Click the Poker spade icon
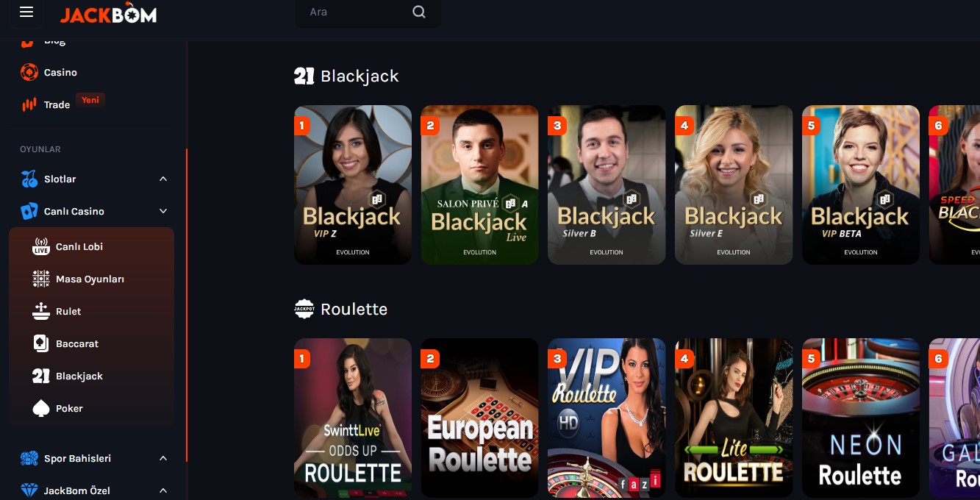980x500 pixels. (x=41, y=408)
